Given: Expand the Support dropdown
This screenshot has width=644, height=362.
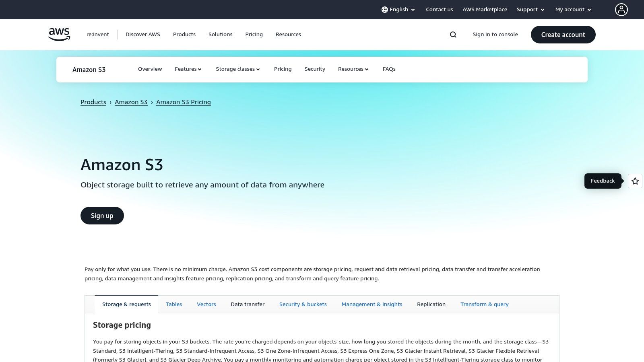Looking at the screenshot, I should (530, 9).
